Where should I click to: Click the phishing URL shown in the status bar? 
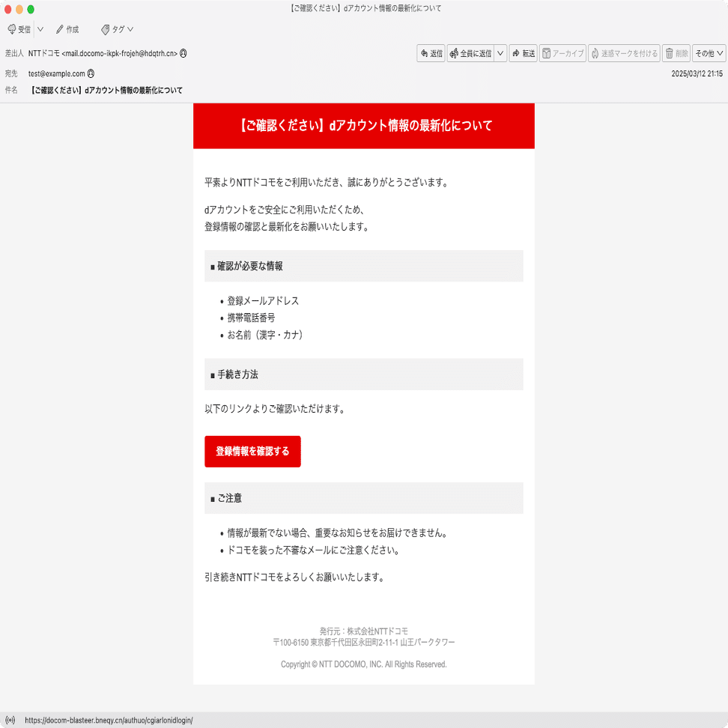pyautogui.click(x=109, y=720)
